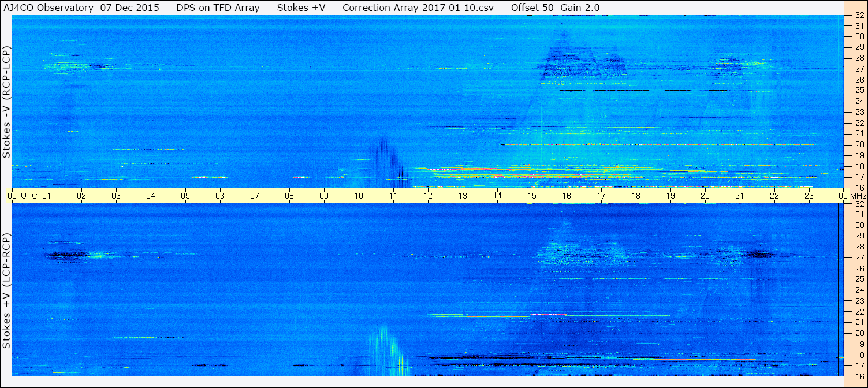The height and width of the screenshot is (388, 868).
Task: Click the 18 MHz tick on upper Stokes -V scale
Action: pos(859,166)
